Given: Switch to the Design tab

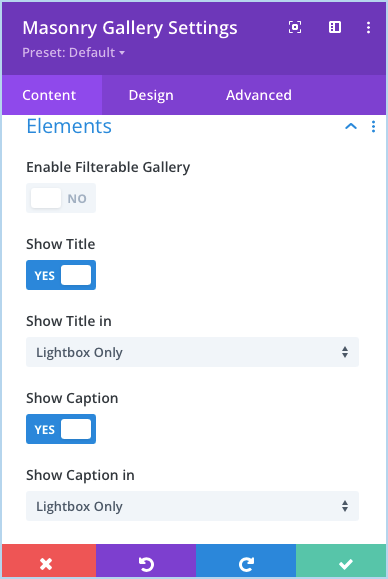Looking at the screenshot, I should click(x=151, y=95).
